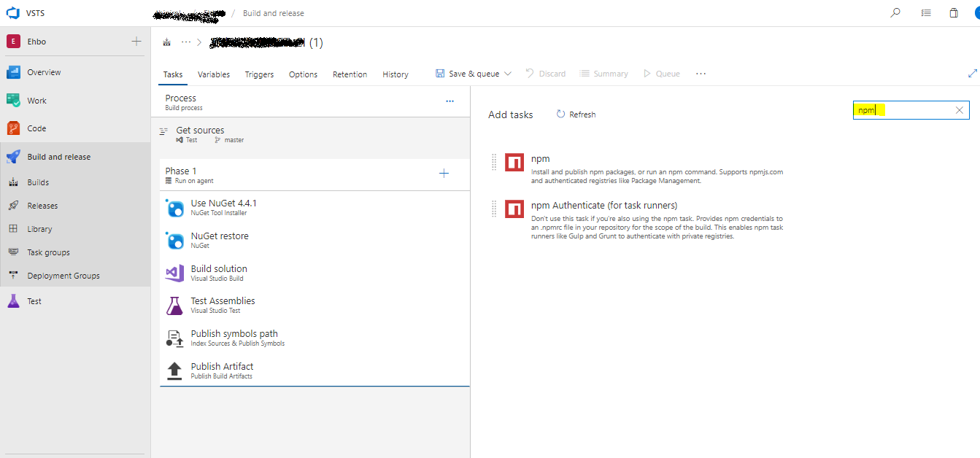Open Code in the sidebar
Viewport: 980px width, 458px height.
tap(36, 128)
